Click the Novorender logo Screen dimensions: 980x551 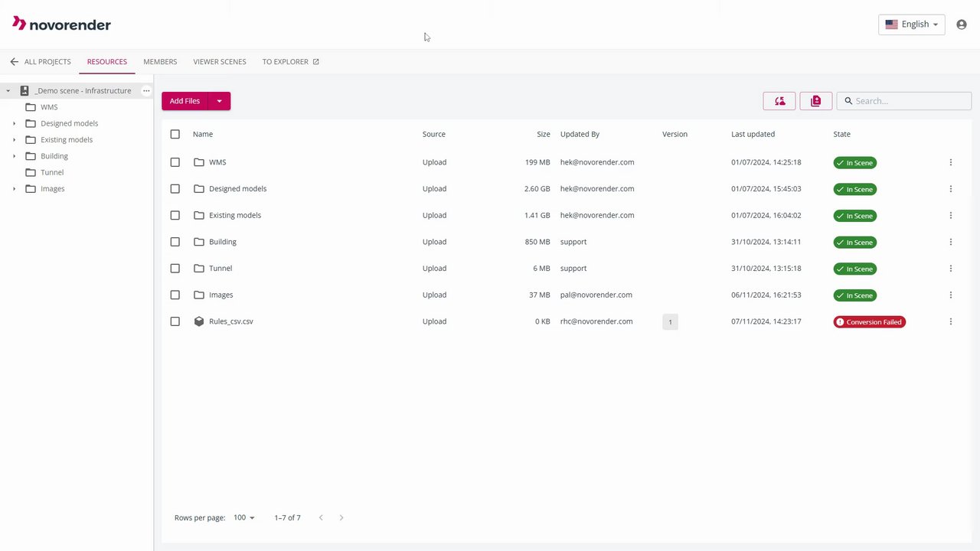click(61, 24)
